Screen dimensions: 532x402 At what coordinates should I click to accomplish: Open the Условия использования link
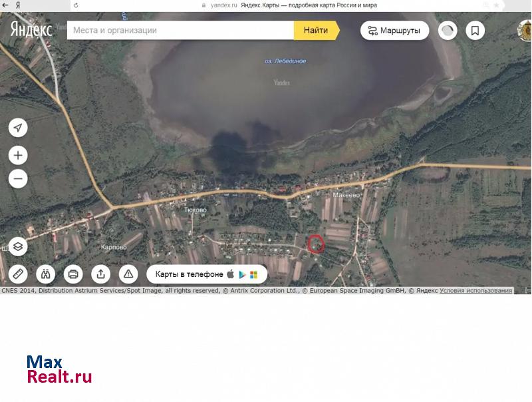click(475, 290)
